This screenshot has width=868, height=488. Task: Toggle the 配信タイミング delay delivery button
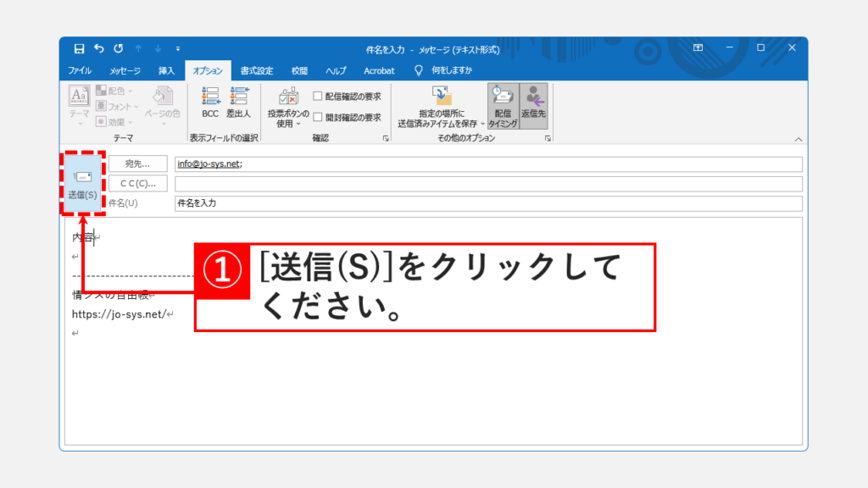point(503,106)
